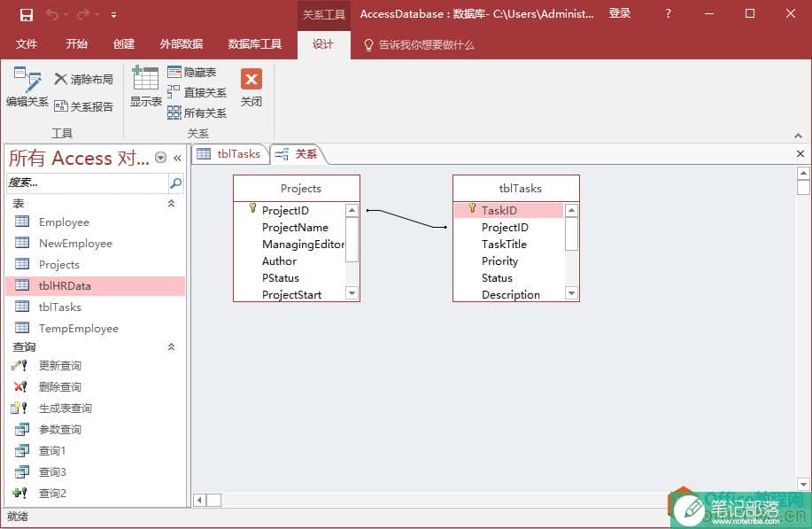Viewport: 812px width, 529px height.
Task: Select the 设计 ribbon tab
Action: pos(323,44)
